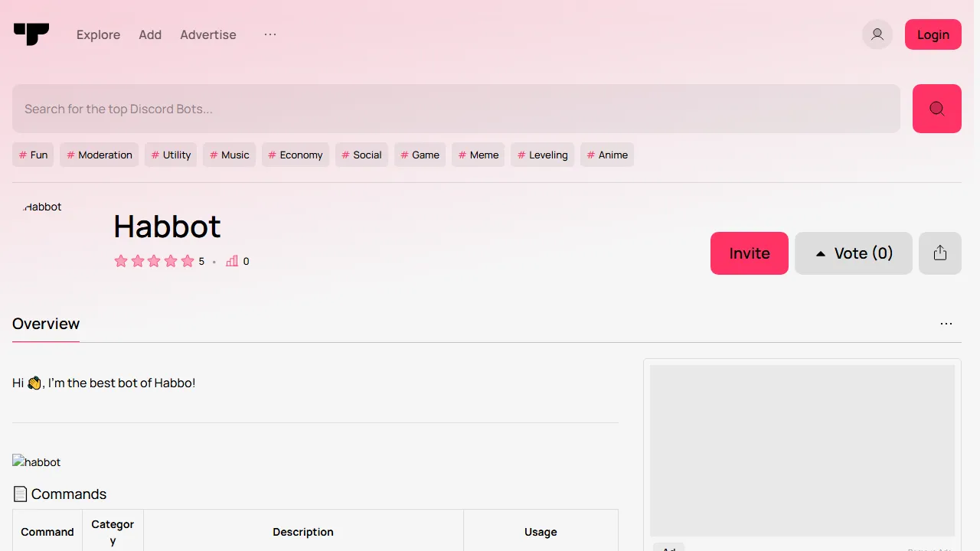Click the profile avatar icon in the header
This screenshot has width=980, height=551.
click(x=877, y=34)
